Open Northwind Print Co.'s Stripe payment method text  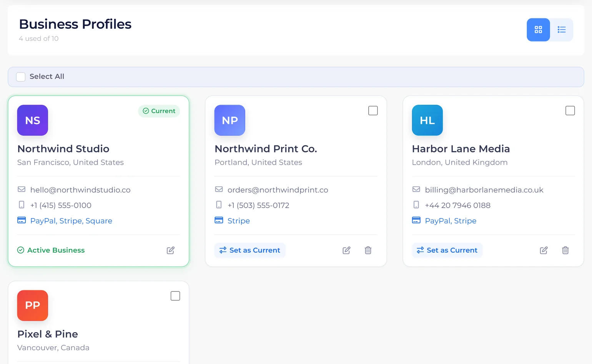[239, 221]
